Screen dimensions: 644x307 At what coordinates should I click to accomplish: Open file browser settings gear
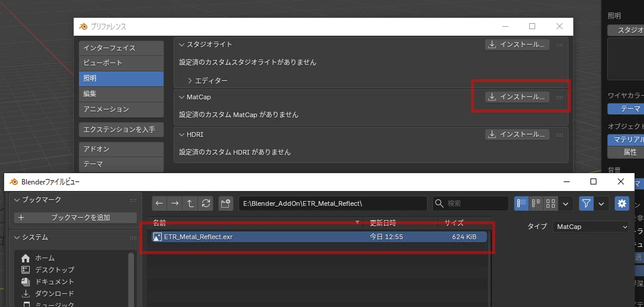(x=622, y=203)
